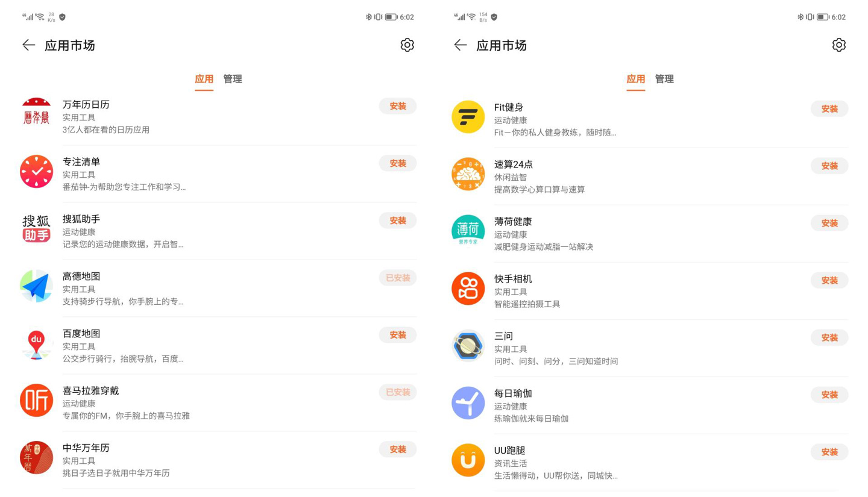The image size is (868, 497).
Task: Tap the back arrow to leave 应用市场
Action: click(28, 45)
